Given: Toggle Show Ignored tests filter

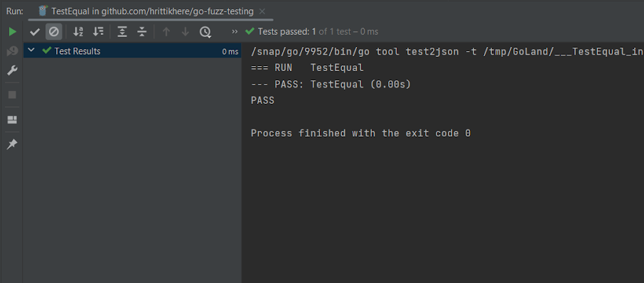Looking at the screenshot, I should 54,31.
